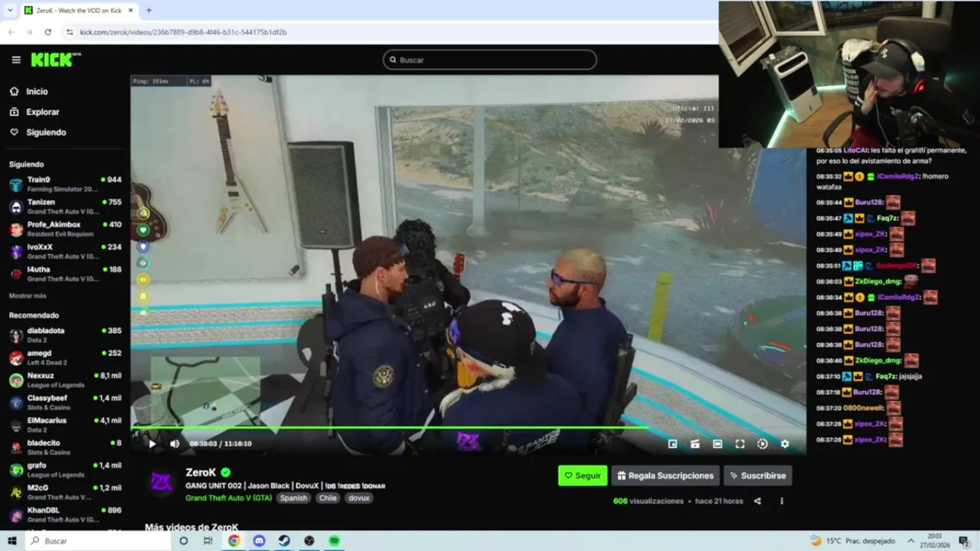The width and height of the screenshot is (980, 551).
Task: Open Spotify from the taskbar
Action: coord(335,541)
